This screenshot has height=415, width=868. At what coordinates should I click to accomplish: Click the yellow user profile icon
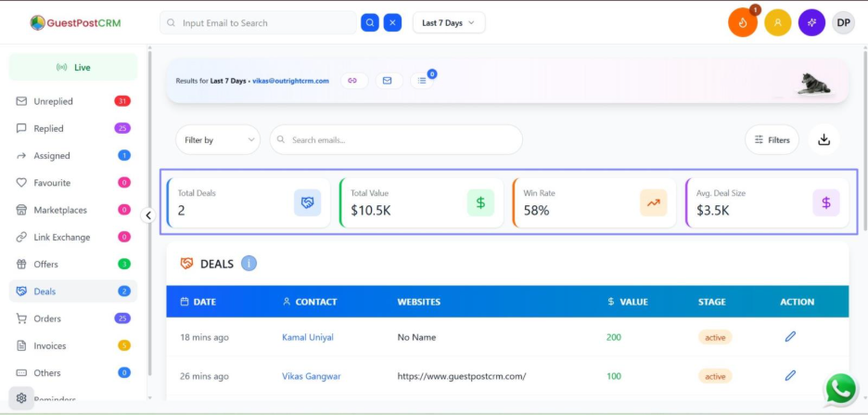(777, 22)
